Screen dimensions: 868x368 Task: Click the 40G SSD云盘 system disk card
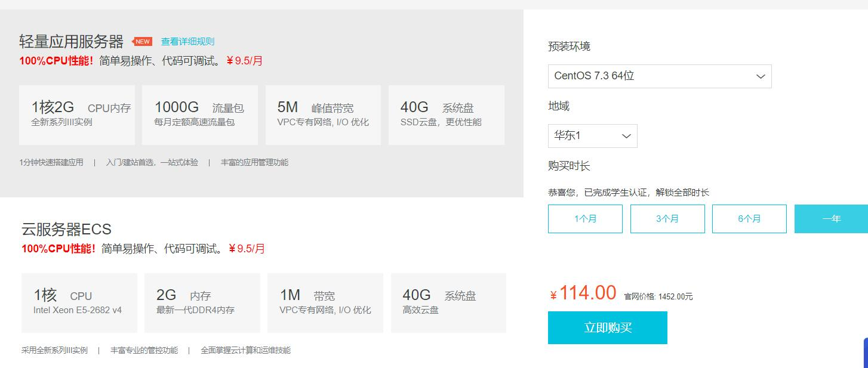(447, 115)
